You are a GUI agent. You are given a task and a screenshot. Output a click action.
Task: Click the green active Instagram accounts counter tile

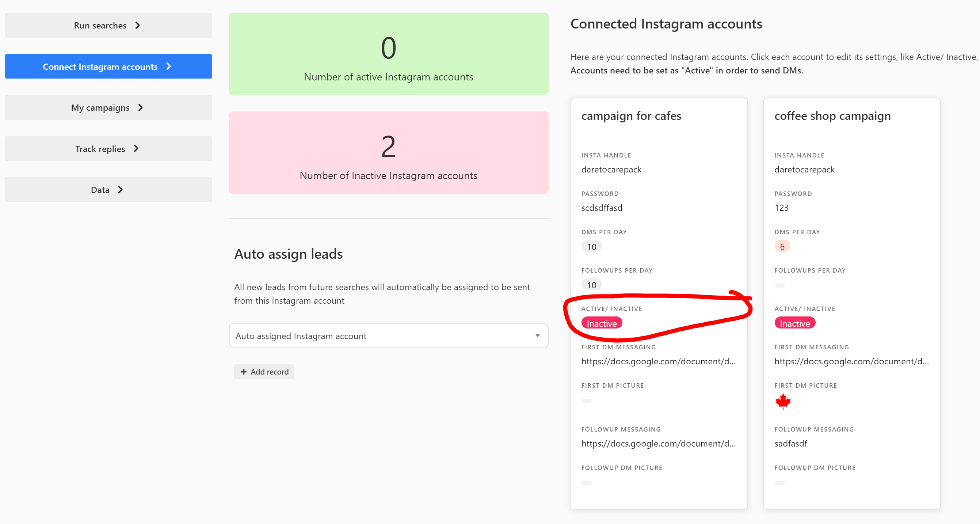(388, 54)
